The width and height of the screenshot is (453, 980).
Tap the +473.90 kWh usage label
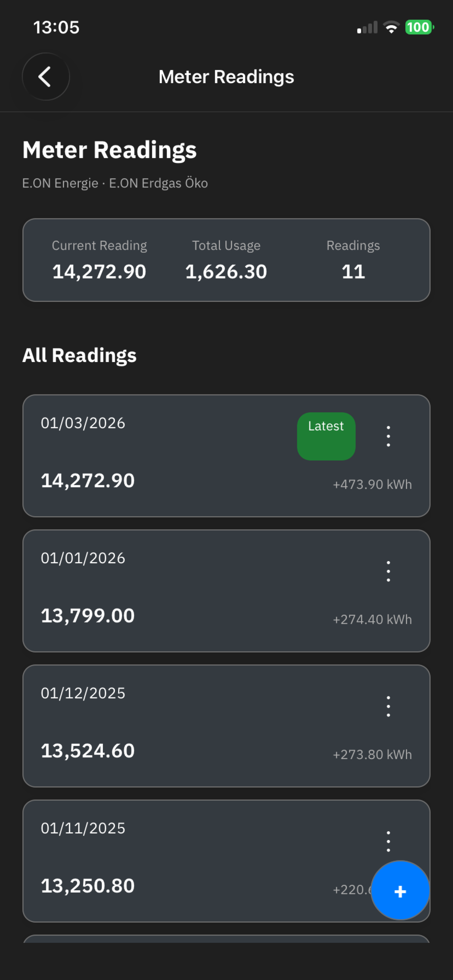pyautogui.click(x=372, y=484)
